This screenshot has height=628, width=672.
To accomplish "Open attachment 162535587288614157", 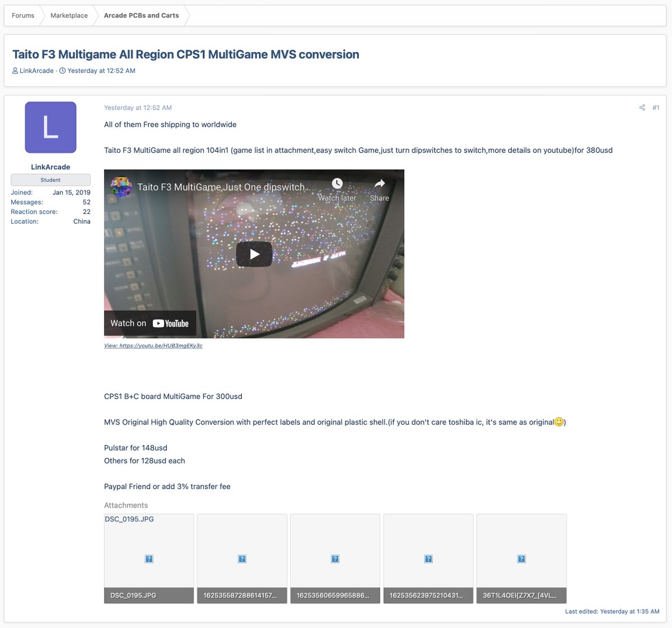I will coord(242,559).
